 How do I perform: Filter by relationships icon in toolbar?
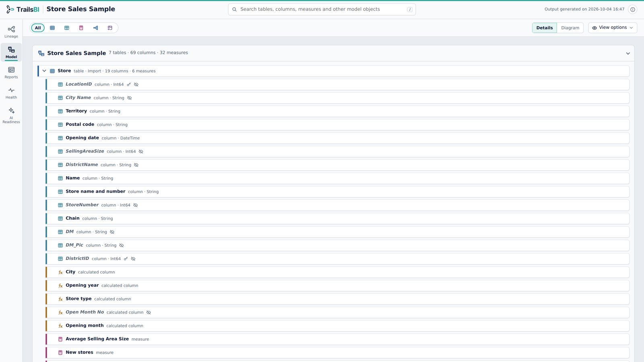tap(96, 28)
